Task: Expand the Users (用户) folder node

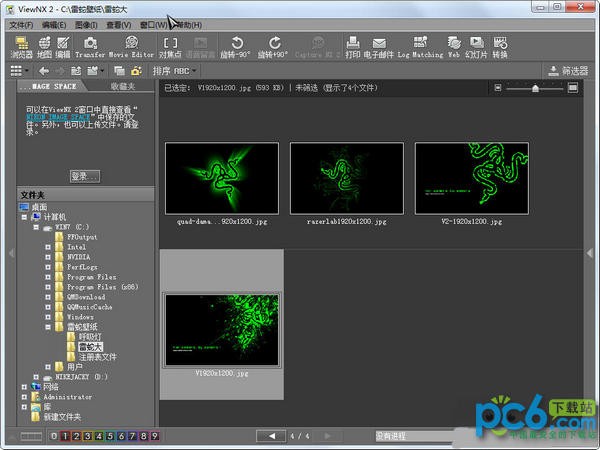Action: [48, 367]
